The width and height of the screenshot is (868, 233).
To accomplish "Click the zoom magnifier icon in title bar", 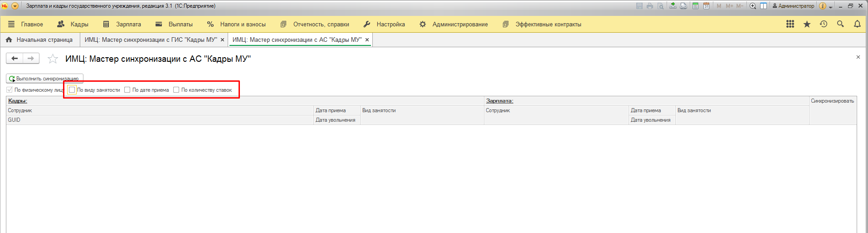I will (x=753, y=6).
